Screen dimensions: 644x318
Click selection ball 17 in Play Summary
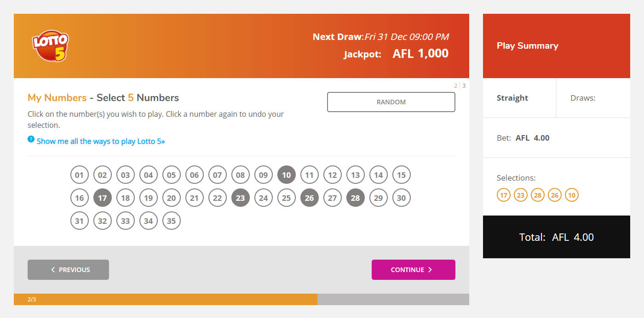(504, 195)
